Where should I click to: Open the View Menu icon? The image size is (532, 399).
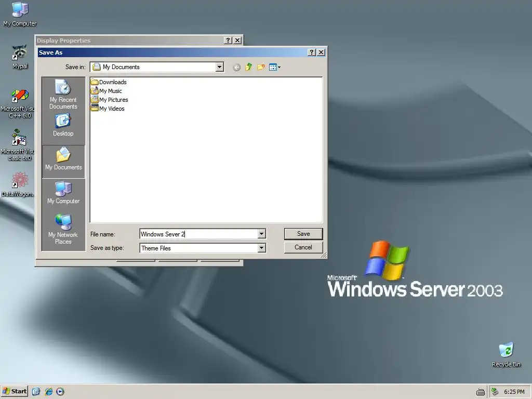point(274,67)
